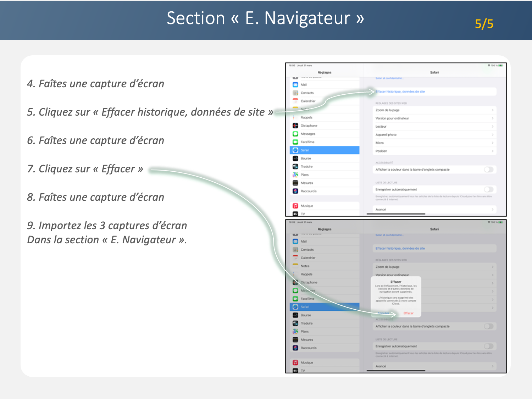Select highlighted Safari row in upper screenshot

325,150
